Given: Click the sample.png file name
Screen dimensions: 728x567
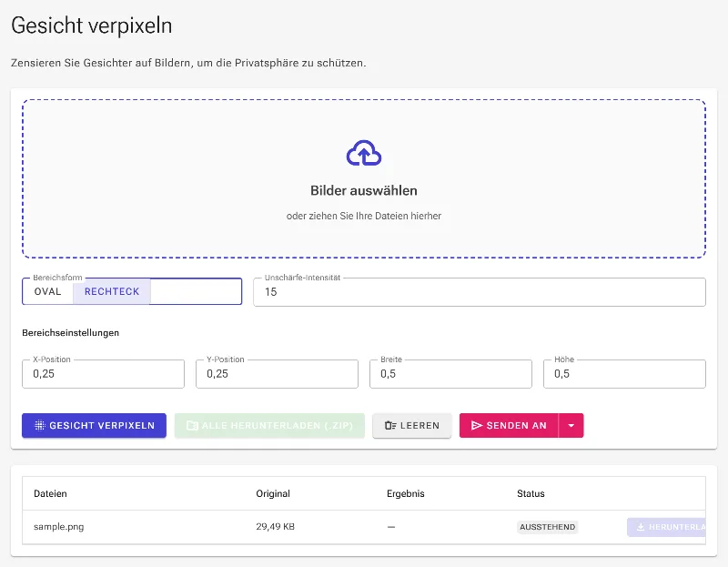Looking at the screenshot, I should pyautogui.click(x=59, y=527).
